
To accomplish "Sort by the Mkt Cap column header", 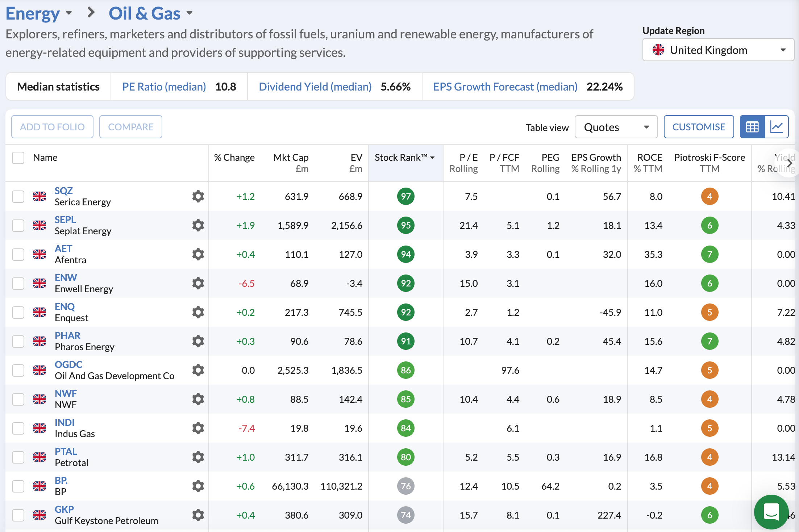I will (291, 163).
